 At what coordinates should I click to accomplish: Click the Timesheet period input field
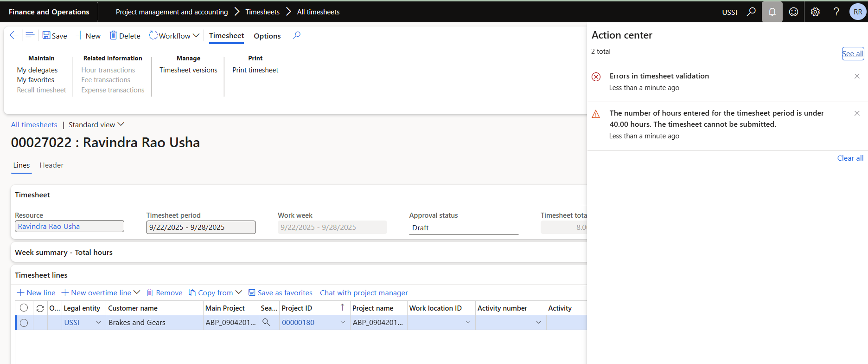(x=200, y=227)
